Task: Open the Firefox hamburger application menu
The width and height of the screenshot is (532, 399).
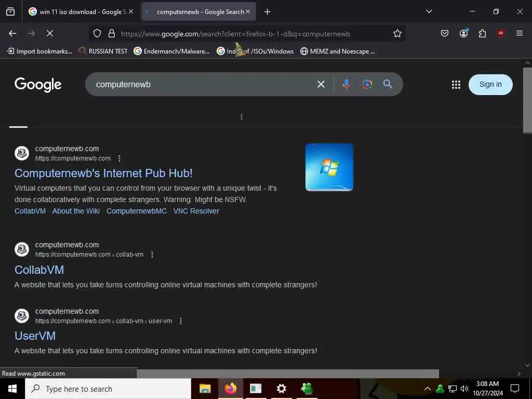Action: [520, 33]
